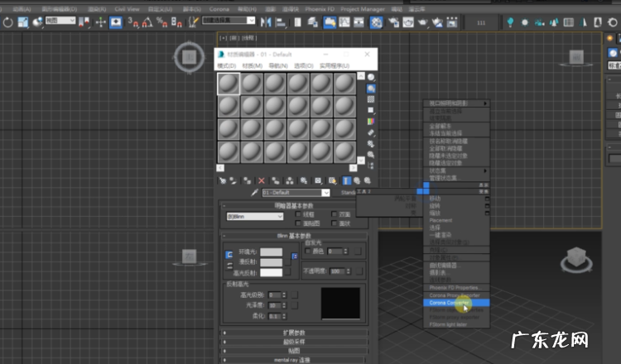Open 材质(M) menu in material editor

click(x=253, y=65)
